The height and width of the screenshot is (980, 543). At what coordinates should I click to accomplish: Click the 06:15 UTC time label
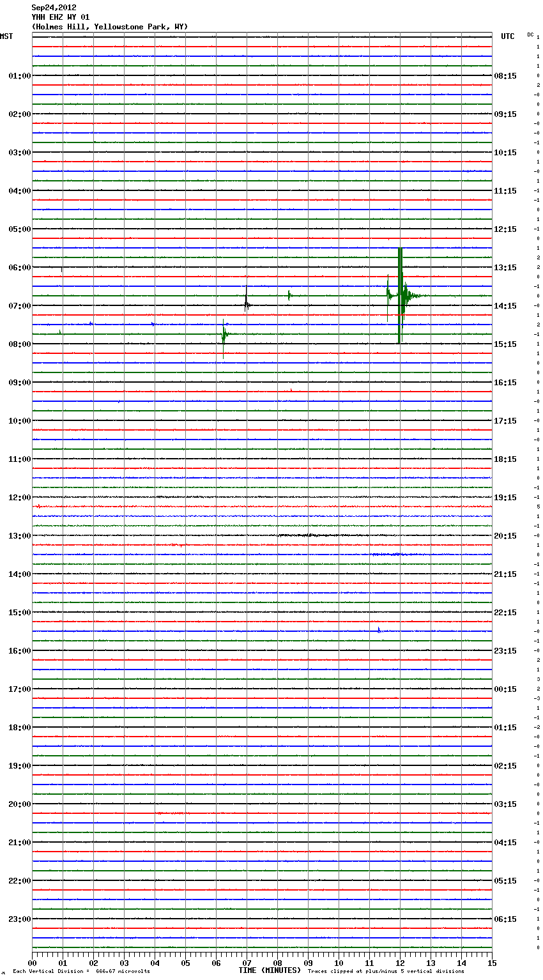tap(505, 919)
